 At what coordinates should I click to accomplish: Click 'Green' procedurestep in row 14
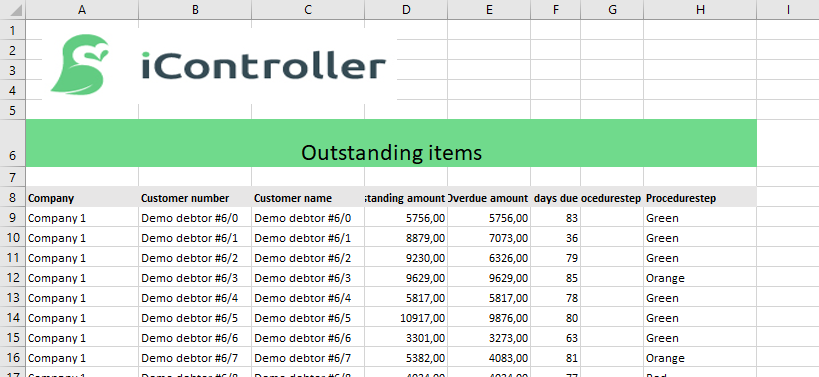click(x=700, y=317)
